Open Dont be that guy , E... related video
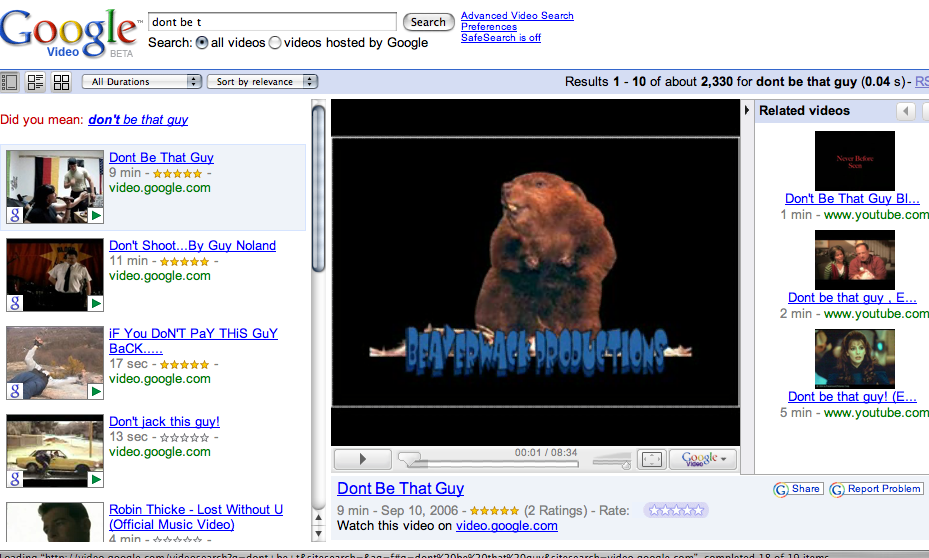929x558 pixels. (852, 297)
